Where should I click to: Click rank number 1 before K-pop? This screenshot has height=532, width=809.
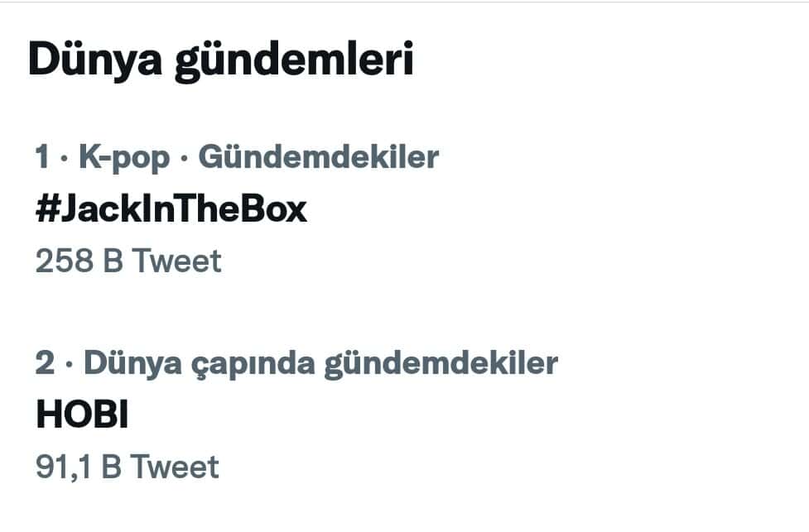[x=43, y=157]
